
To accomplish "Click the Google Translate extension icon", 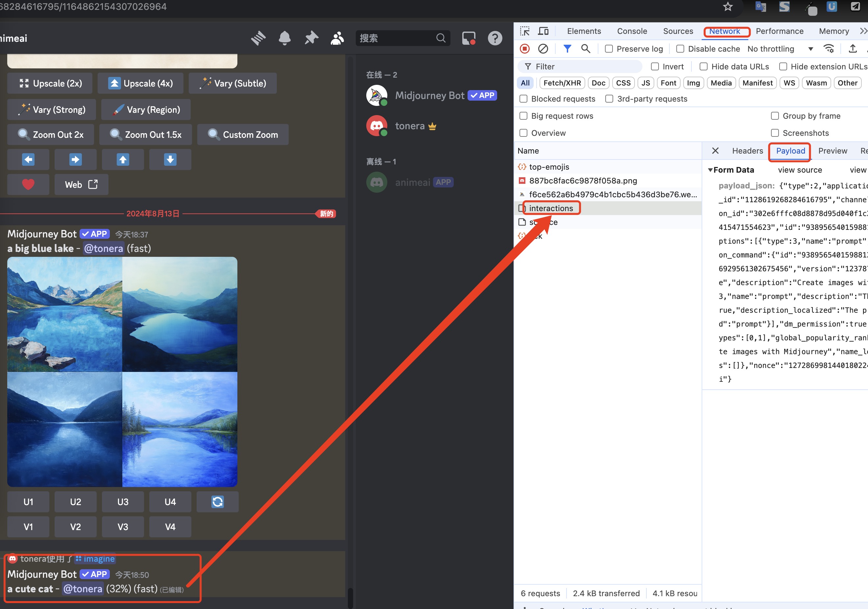I will coord(760,7).
